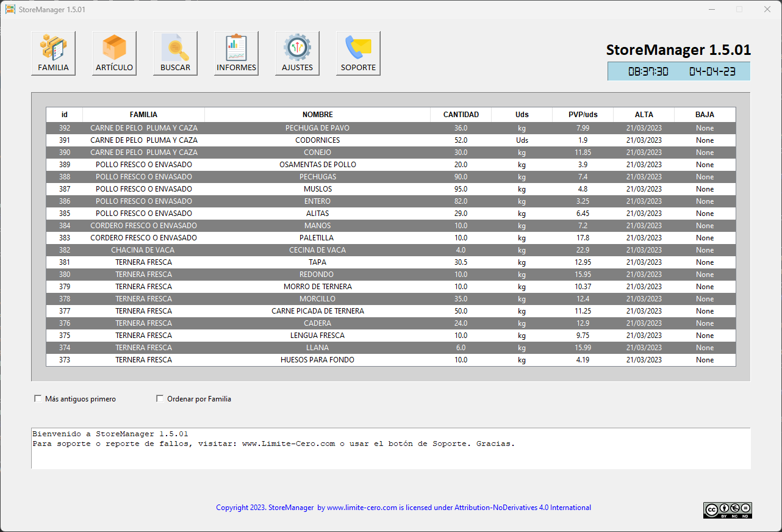Select the PECHUGAS row

coord(391,177)
